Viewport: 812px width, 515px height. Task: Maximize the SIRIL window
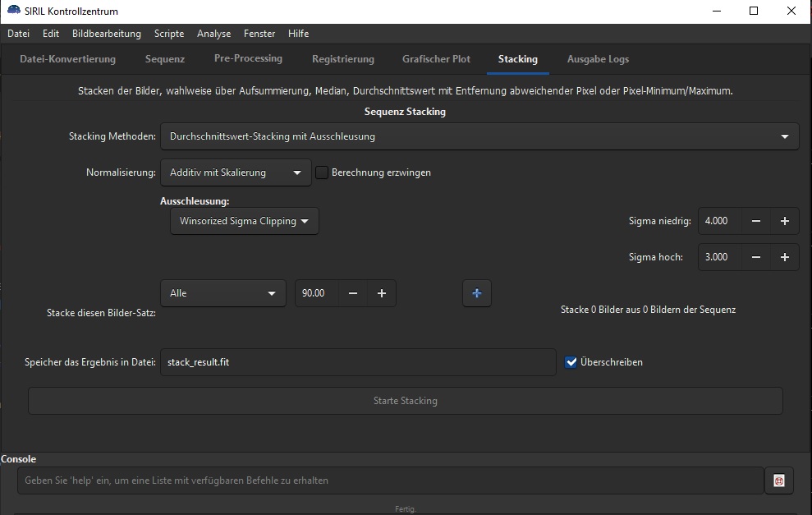[x=754, y=11]
